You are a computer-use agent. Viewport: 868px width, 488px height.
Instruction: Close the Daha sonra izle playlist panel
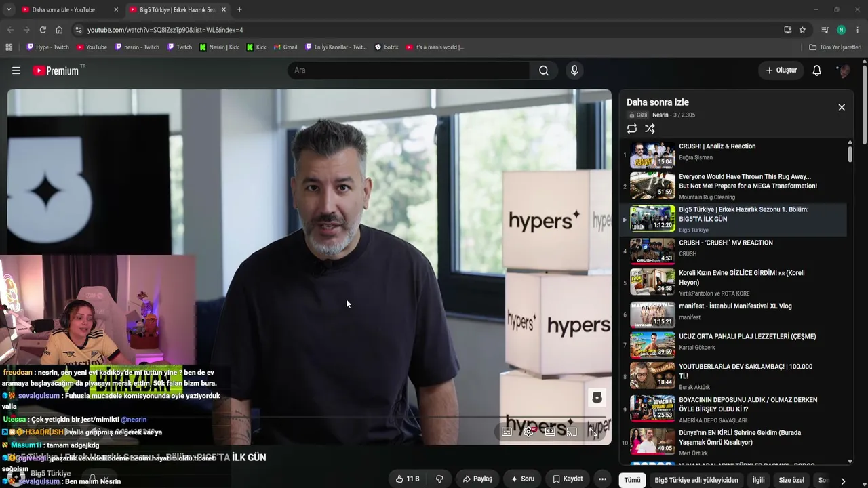click(842, 107)
